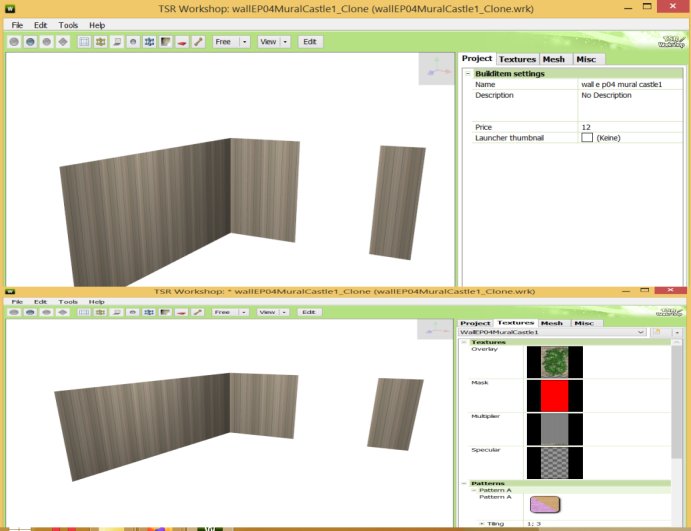Collapse the Textures section in the lower panel

463,342
